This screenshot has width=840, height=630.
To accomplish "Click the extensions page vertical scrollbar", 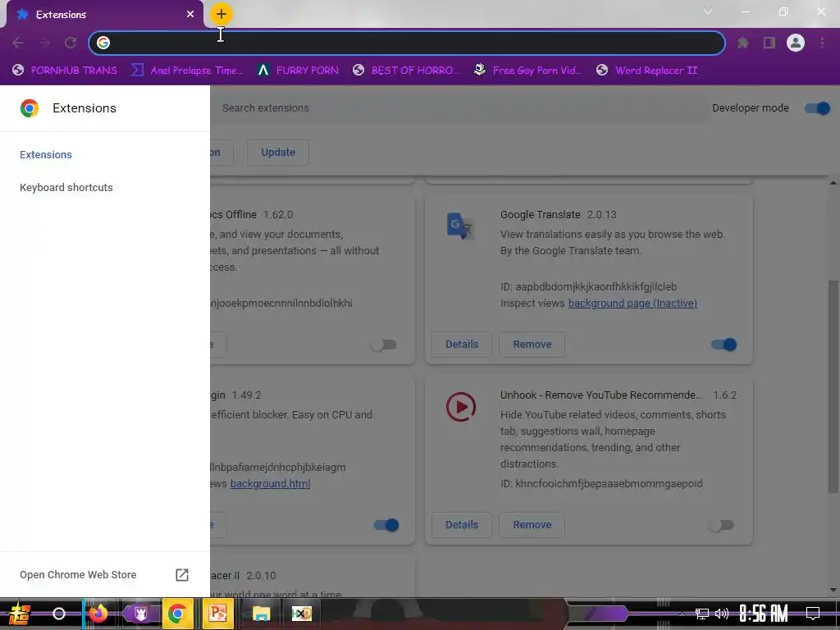I will [833, 386].
